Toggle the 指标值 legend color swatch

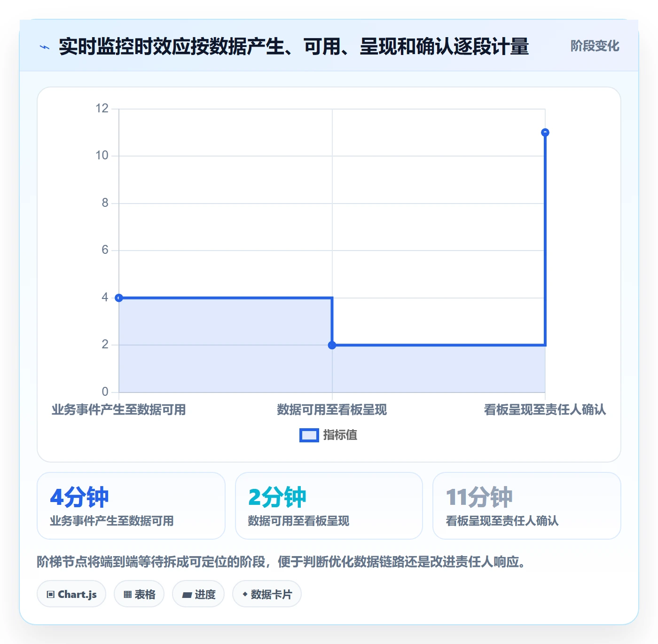309,435
